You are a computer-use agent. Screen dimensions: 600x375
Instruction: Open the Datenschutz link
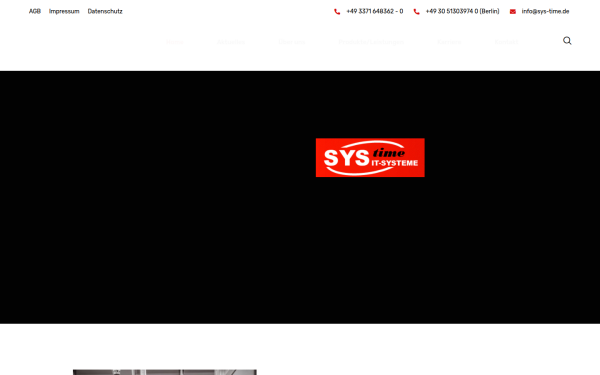click(x=105, y=11)
